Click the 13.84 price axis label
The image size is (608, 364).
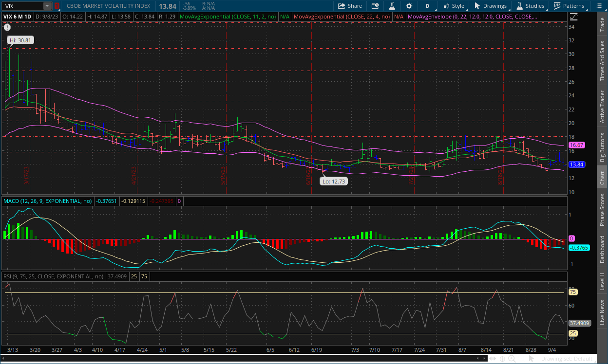(576, 164)
